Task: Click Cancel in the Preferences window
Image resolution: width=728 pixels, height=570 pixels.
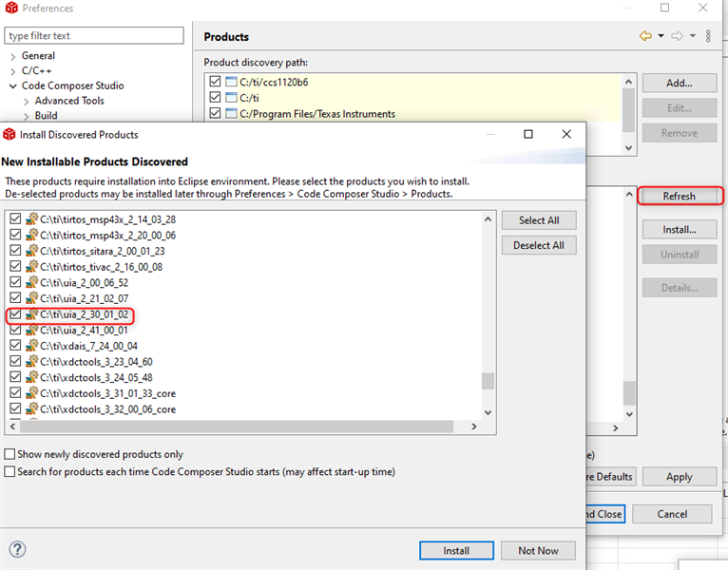Action: pos(672,514)
